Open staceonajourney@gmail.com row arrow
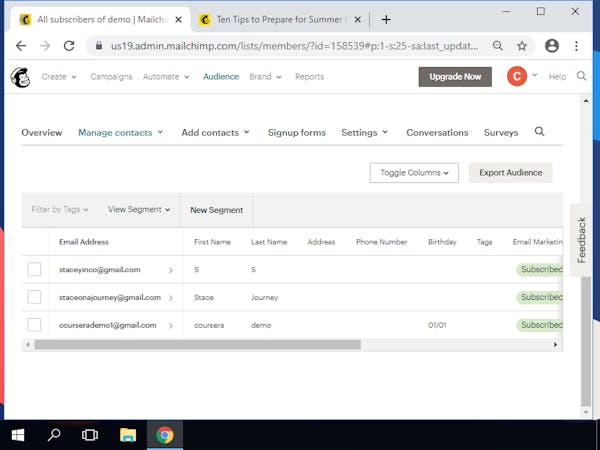The image size is (600, 450). click(171, 298)
